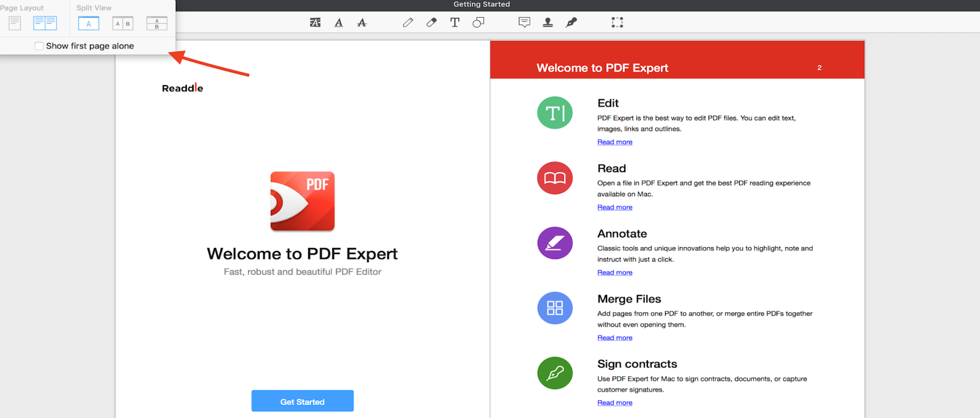980x418 pixels.
Task: Open Read more link under Edit
Action: (615, 142)
